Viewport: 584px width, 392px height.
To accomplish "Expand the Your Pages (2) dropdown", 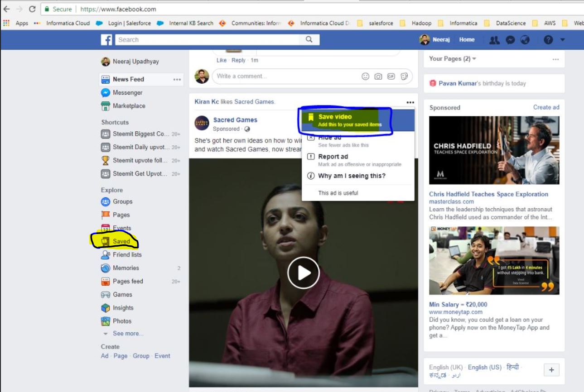I will pos(453,59).
